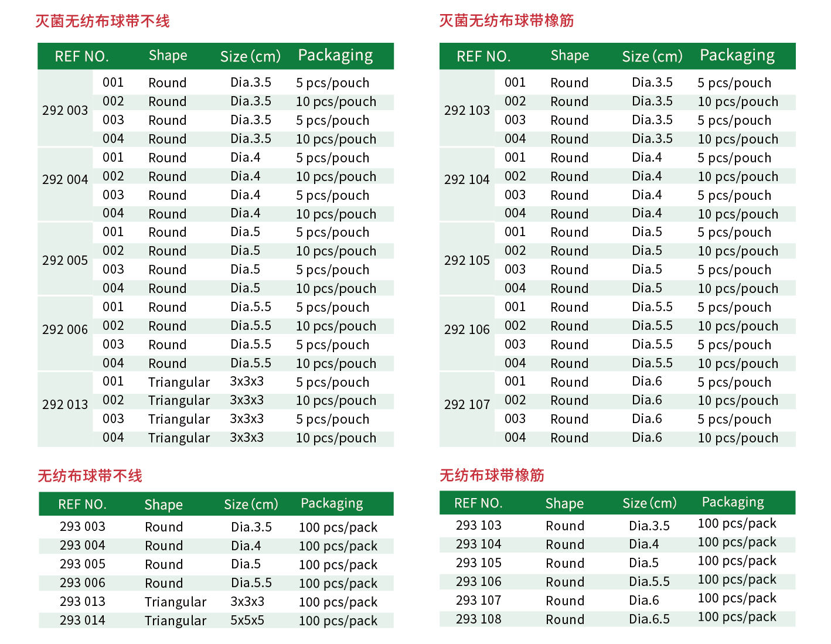Screen dimensions: 831x644
Task: Click the 293 006 reference number
Action: coord(83,583)
